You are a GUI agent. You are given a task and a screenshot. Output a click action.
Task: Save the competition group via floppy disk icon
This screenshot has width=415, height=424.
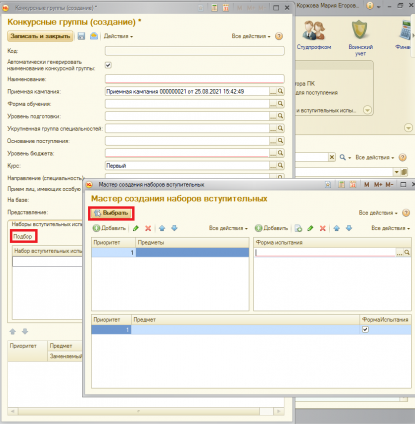[x=81, y=36]
